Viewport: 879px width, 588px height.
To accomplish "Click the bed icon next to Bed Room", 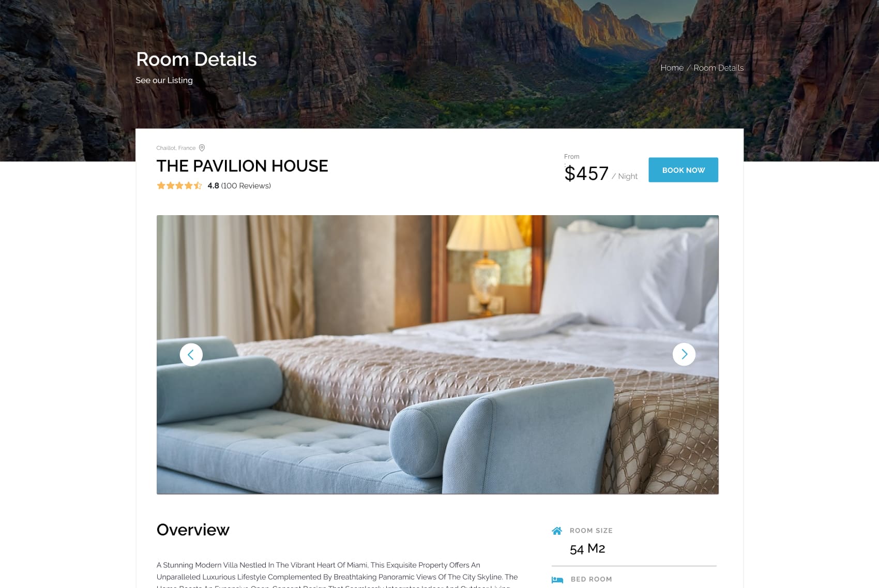I will click(557, 580).
